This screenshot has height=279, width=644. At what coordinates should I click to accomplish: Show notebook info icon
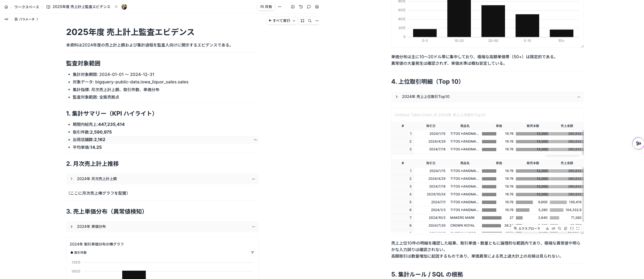tap(293, 7)
